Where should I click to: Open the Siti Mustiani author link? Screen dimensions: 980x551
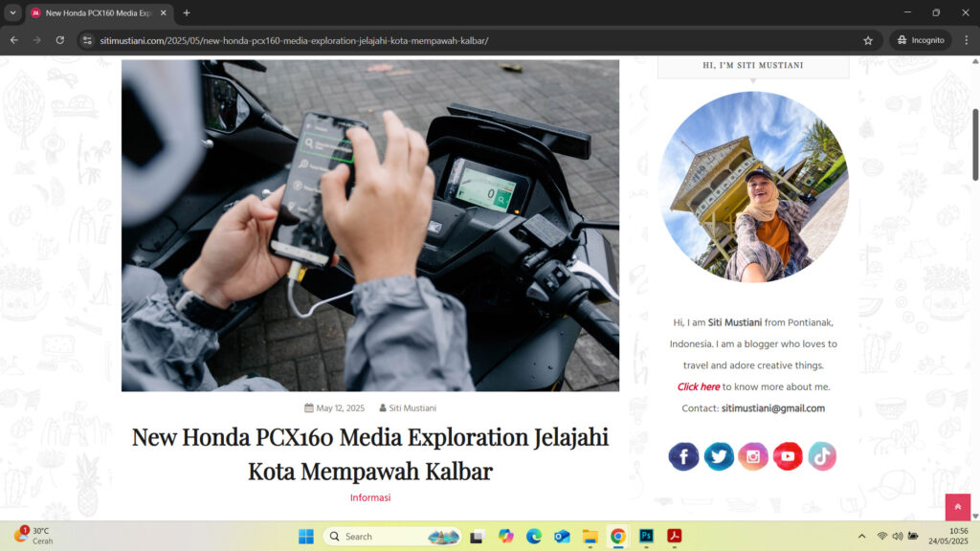(x=412, y=408)
